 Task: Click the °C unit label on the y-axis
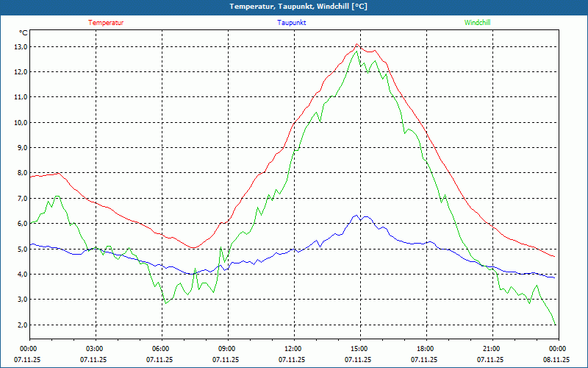click(24, 33)
